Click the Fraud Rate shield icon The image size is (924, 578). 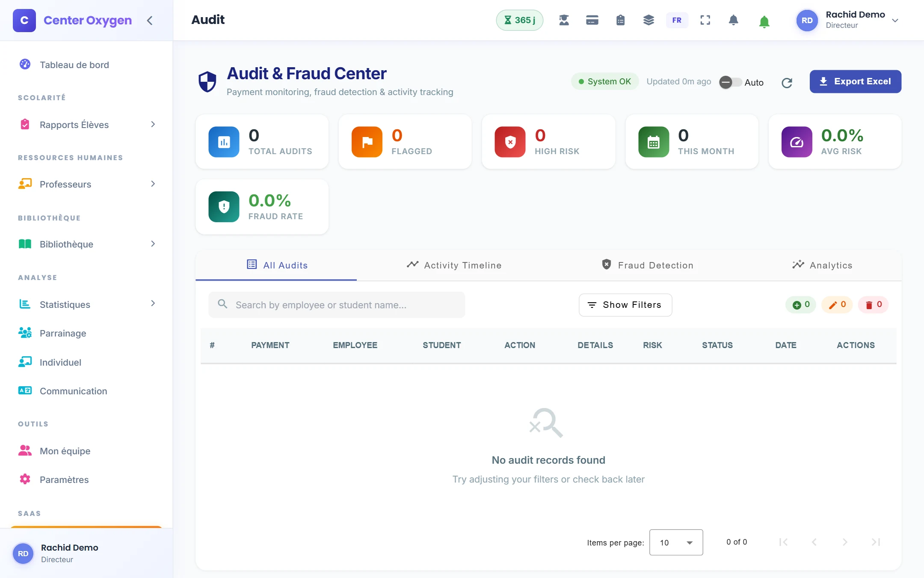click(224, 207)
